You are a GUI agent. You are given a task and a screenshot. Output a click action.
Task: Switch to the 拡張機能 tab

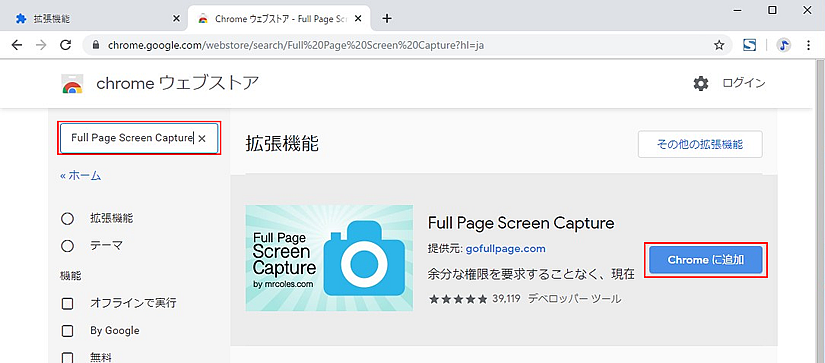[x=97, y=18]
